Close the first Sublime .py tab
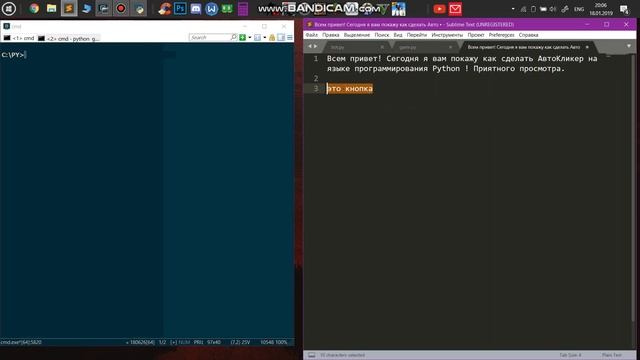The height and width of the screenshot is (360, 640). point(382,47)
